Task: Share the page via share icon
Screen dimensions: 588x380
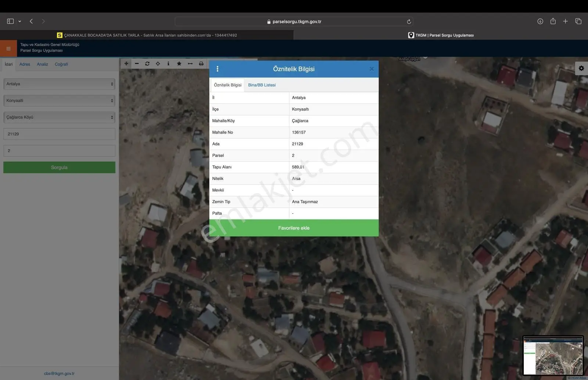Action: [553, 21]
